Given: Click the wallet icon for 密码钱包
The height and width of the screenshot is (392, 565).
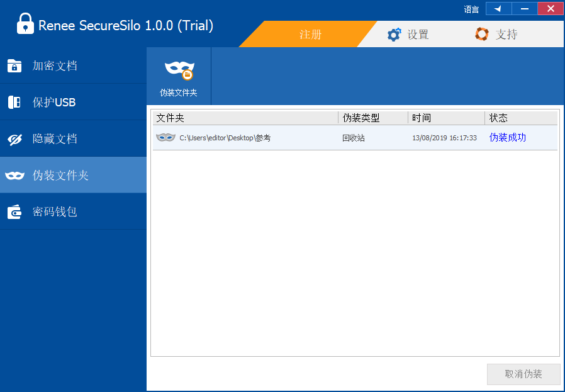Looking at the screenshot, I should (14, 212).
